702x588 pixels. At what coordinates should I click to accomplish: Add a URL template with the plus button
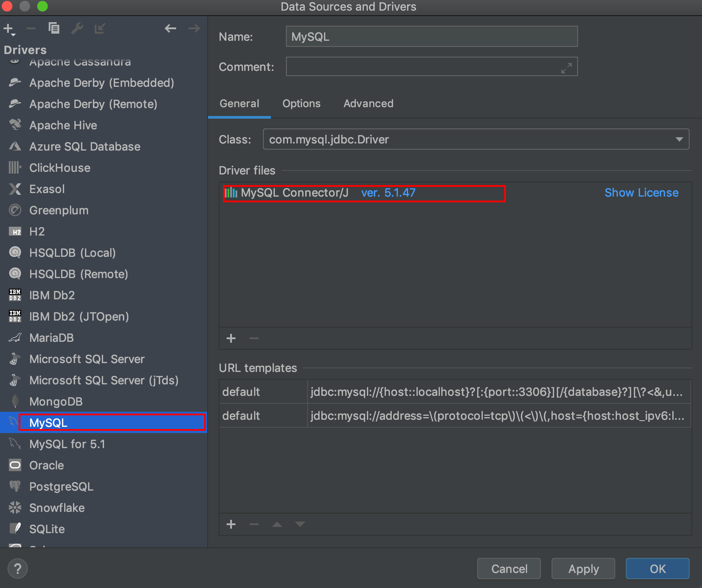click(x=231, y=524)
